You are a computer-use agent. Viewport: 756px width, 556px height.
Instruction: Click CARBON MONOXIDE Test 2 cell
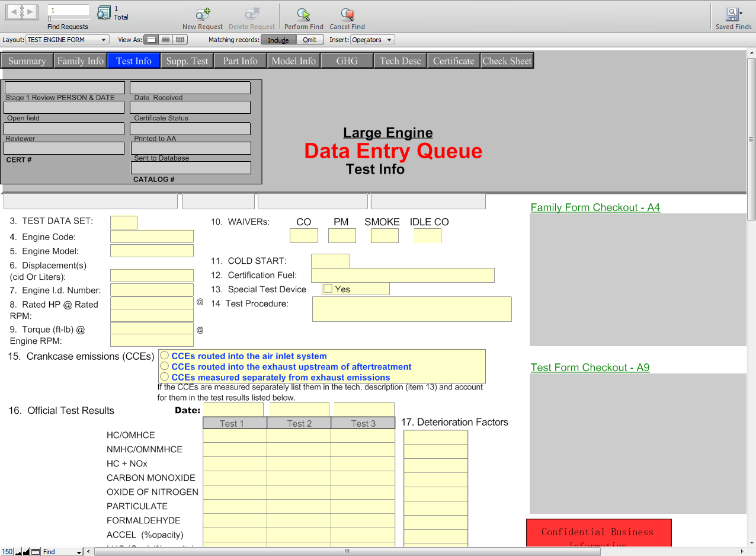(299, 478)
